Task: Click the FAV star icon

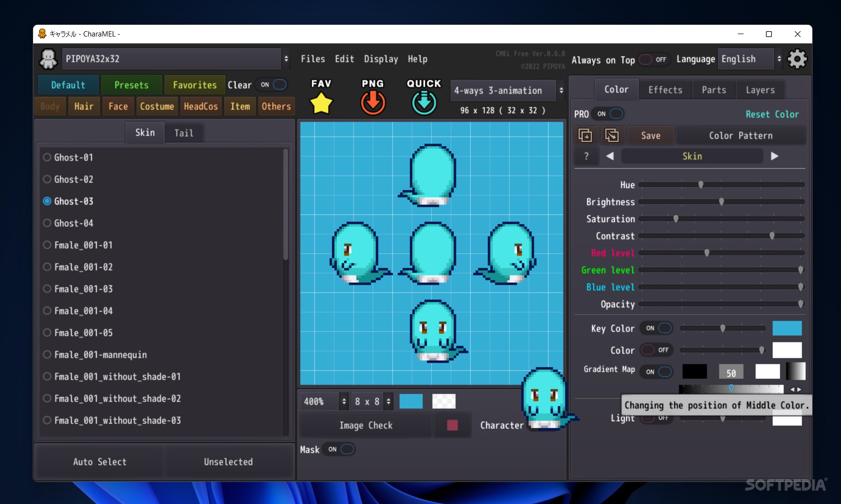Action: pyautogui.click(x=321, y=103)
